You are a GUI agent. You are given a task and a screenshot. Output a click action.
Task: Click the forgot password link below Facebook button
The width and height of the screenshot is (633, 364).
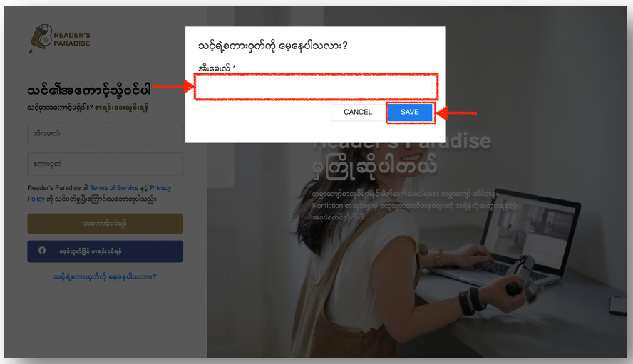(x=105, y=277)
